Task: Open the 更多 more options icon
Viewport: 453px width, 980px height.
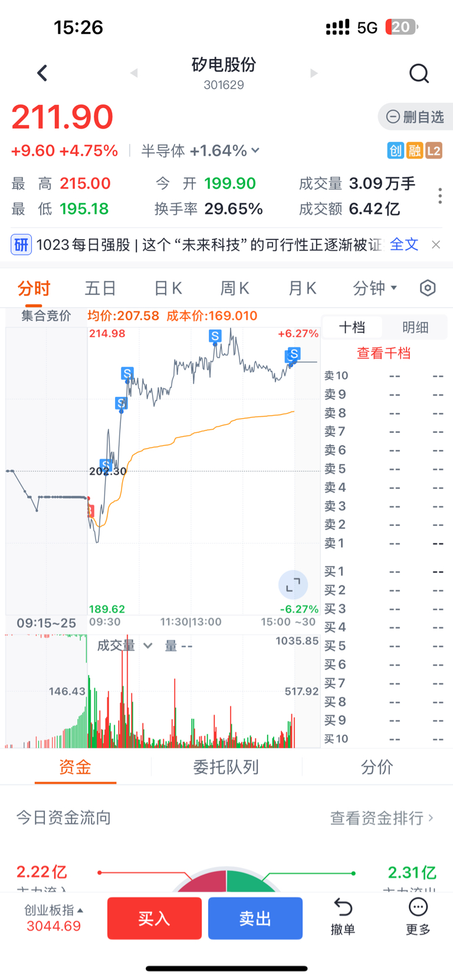Action: (418, 916)
